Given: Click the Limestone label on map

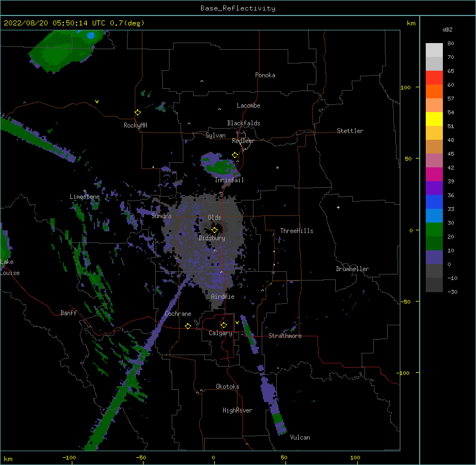Looking at the screenshot, I should point(84,197).
